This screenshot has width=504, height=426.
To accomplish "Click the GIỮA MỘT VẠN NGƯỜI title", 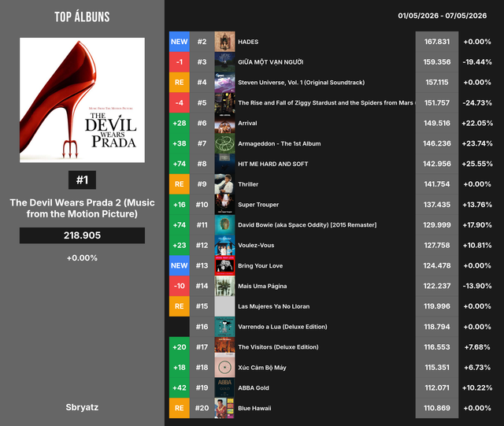I will tap(271, 62).
